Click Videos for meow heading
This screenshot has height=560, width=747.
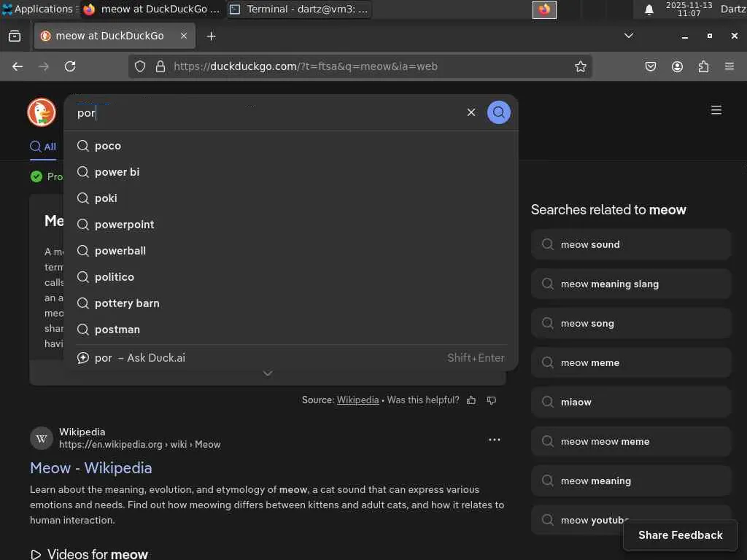(97, 554)
